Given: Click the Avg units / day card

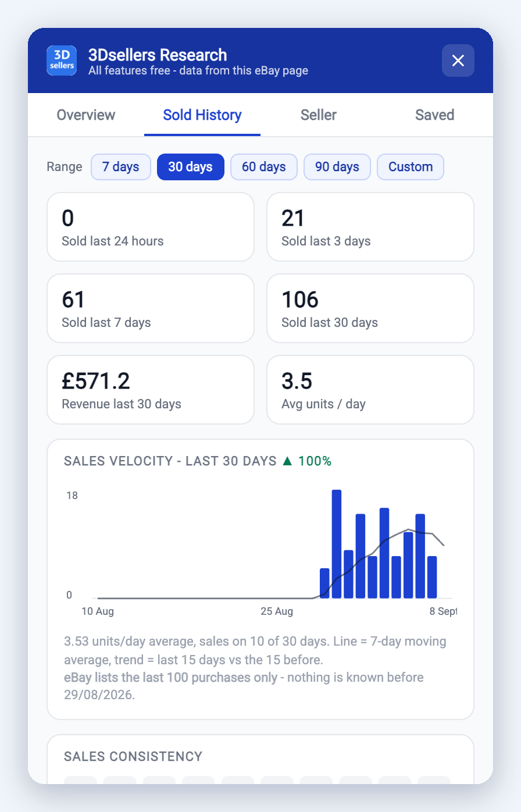Looking at the screenshot, I should pyautogui.click(x=370, y=390).
